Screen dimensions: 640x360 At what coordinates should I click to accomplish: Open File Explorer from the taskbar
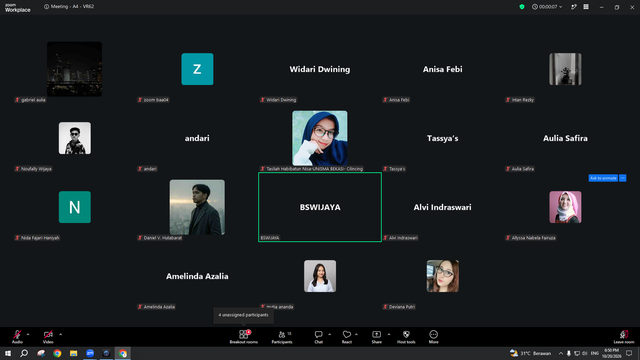click(73, 353)
